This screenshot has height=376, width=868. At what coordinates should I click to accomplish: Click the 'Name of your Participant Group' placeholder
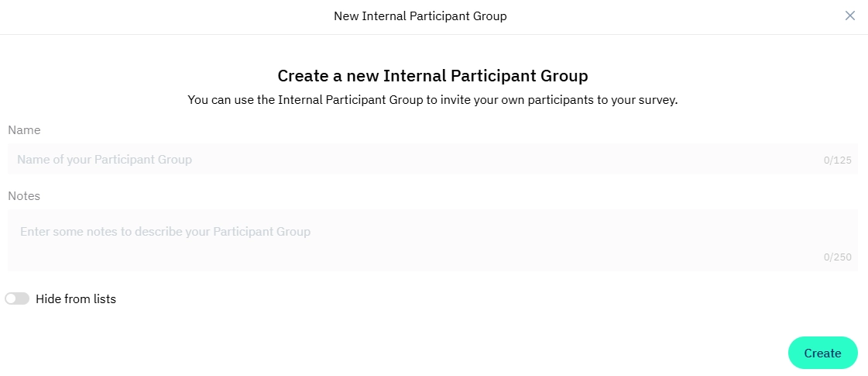[105, 160]
